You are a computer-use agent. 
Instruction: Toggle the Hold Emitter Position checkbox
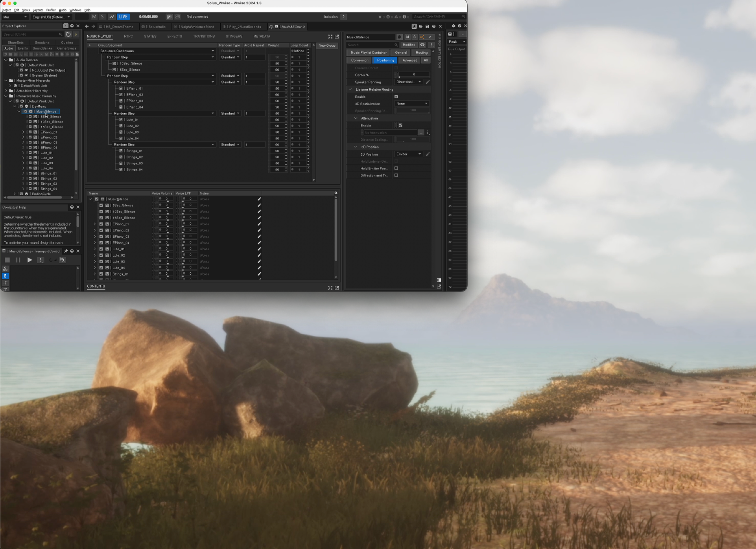point(396,168)
